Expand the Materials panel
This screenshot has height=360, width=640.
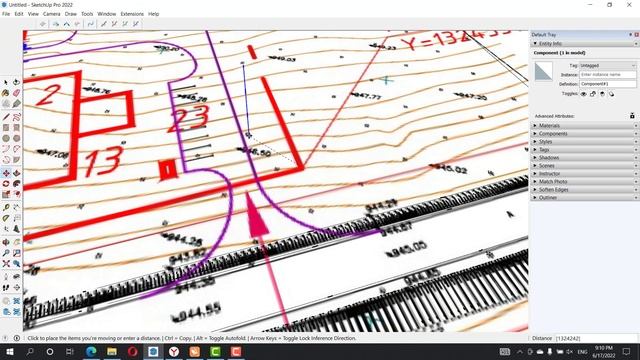[584, 126]
